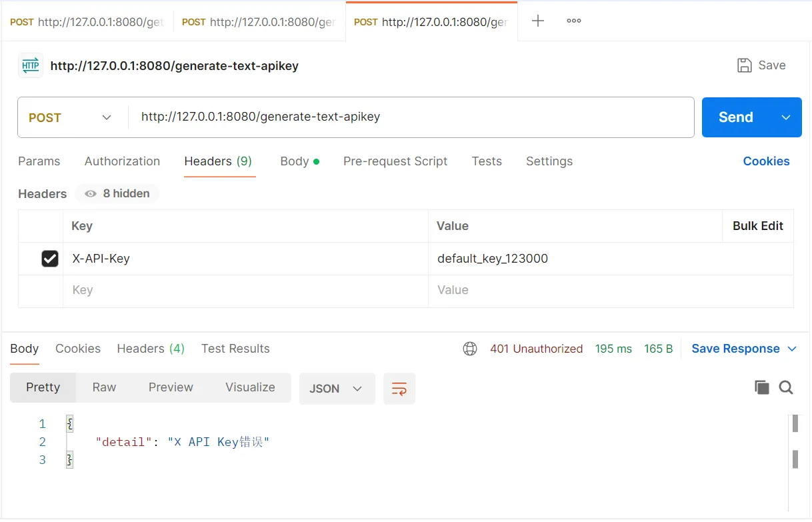Click the globe network info icon
The image size is (812, 522).
click(x=470, y=349)
